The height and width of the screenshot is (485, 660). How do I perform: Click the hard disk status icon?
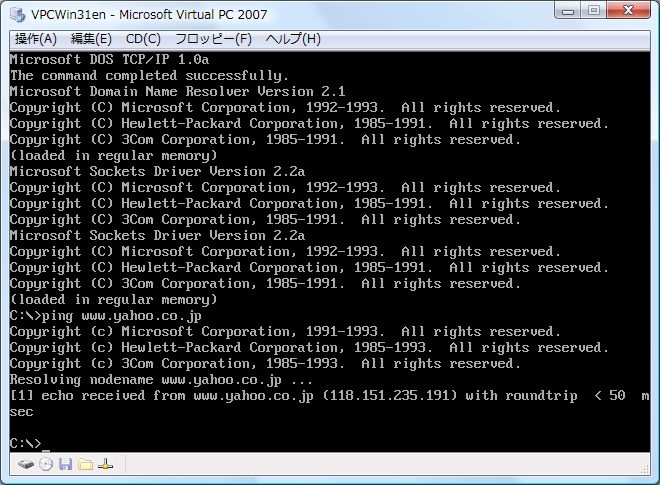click(26, 465)
